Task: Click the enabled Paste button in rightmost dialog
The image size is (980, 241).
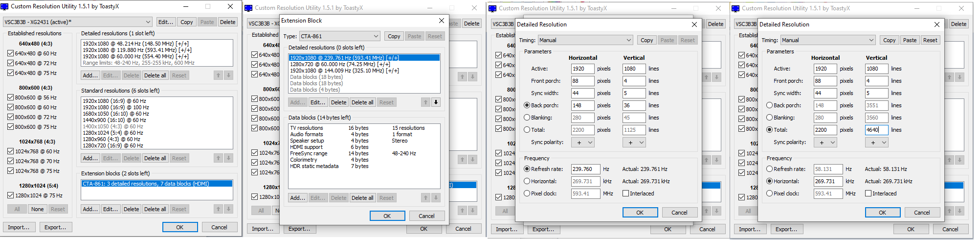Action: coord(910,40)
